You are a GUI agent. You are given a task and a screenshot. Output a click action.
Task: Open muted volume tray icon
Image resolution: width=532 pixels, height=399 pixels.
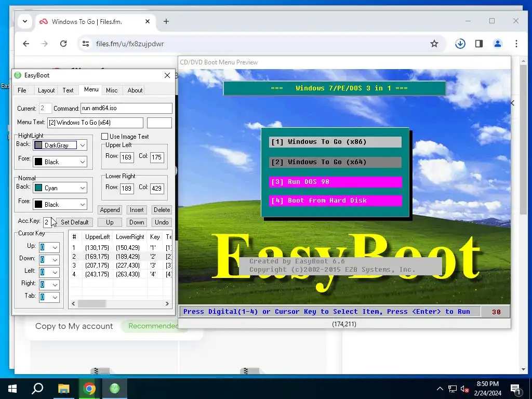point(464,389)
